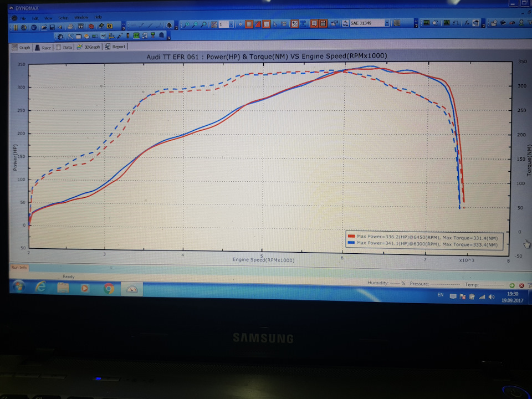Click the pen/probe icon in second toolbar
Image resolution: width=532 pixels, height=399 pixels.
click(120, 35)
